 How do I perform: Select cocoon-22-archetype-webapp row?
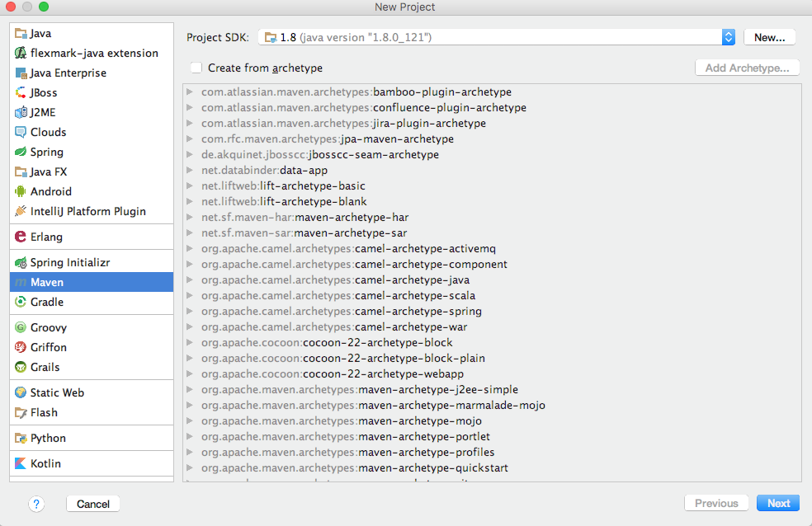point(492,374)
